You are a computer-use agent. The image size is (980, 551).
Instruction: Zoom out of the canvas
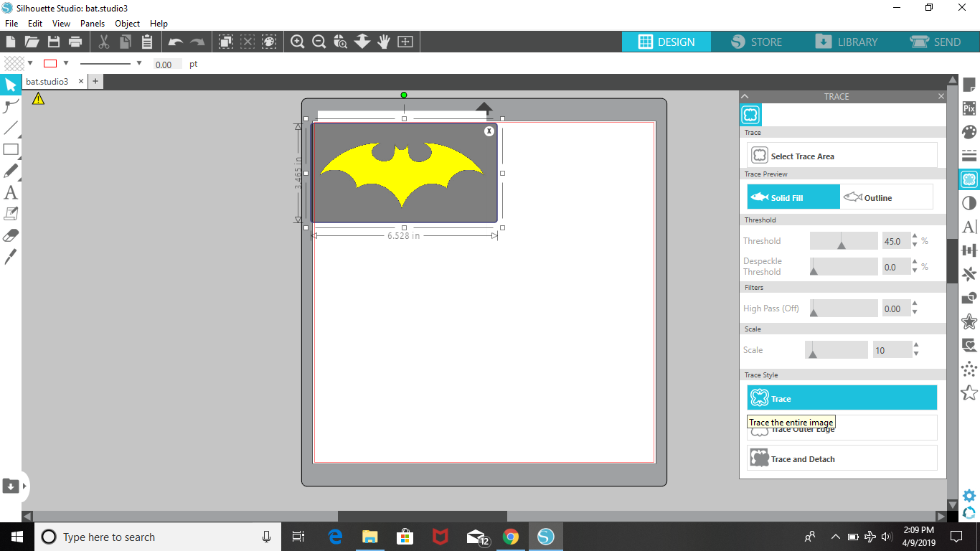pyautogui.click(x=319, y=42)
